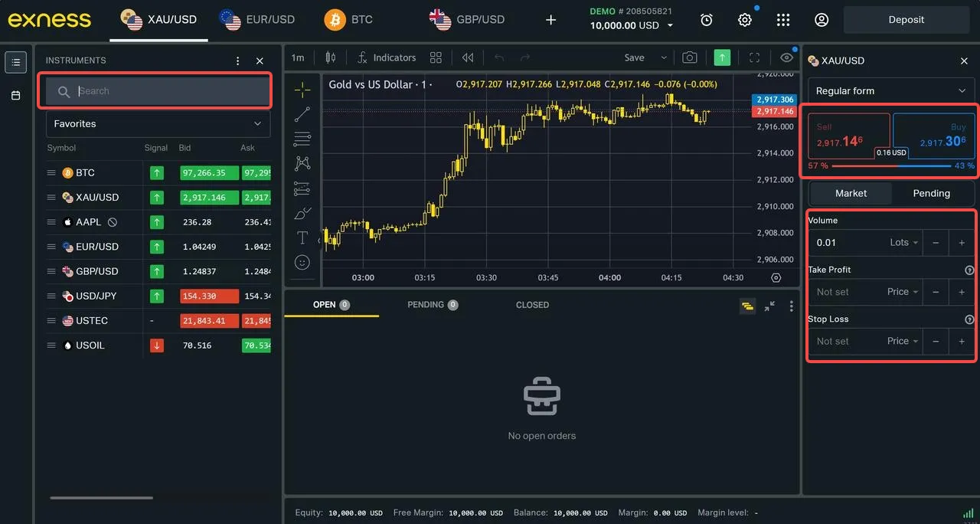Open chart settings gear on time axis
Viewport: 980px width, 524px height.
tap(776, 277)
